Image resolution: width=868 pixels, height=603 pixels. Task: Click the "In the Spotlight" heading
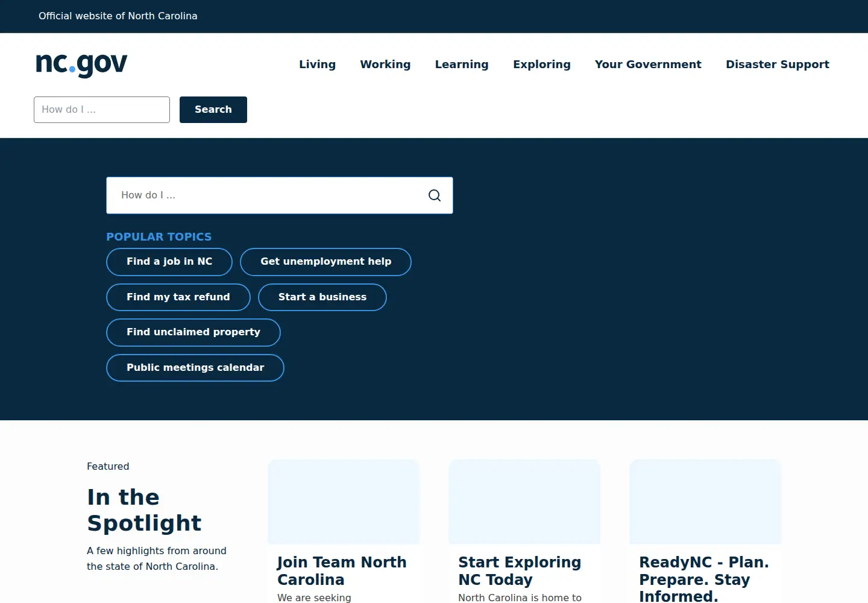click(x=145, y=510)
